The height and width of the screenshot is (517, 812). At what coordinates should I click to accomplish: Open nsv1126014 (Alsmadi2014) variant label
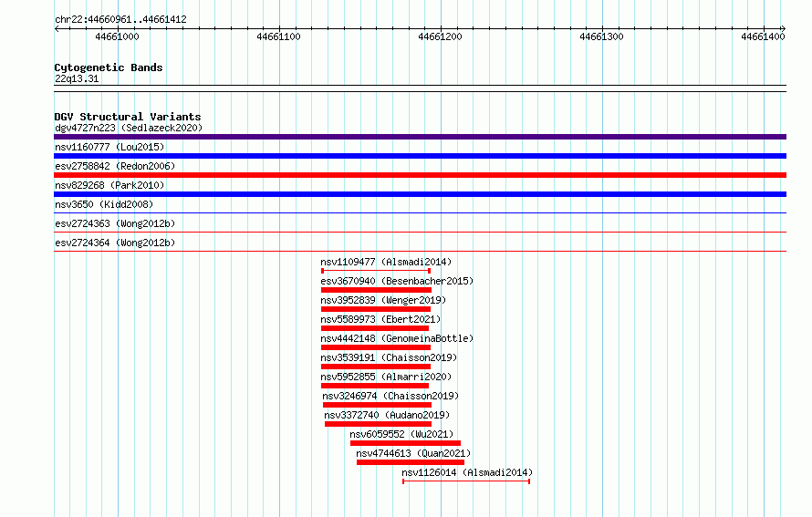coord(467,472)
